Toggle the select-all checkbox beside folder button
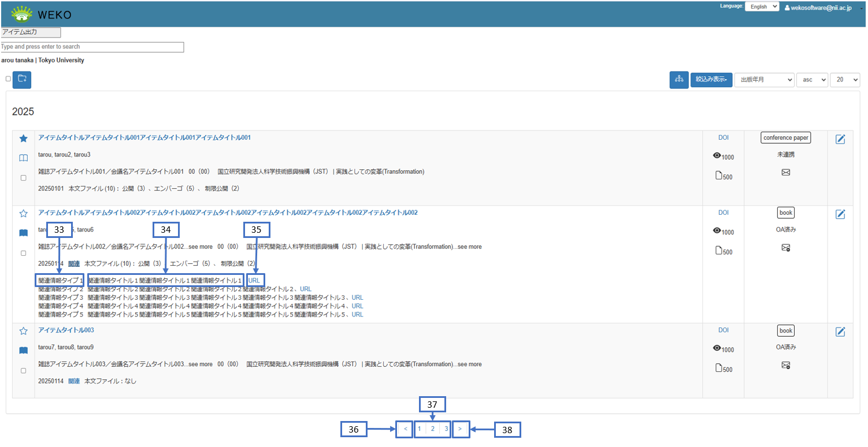Image resolution: width=868 pixels, height=447 pixels. (x=8, y=79)
